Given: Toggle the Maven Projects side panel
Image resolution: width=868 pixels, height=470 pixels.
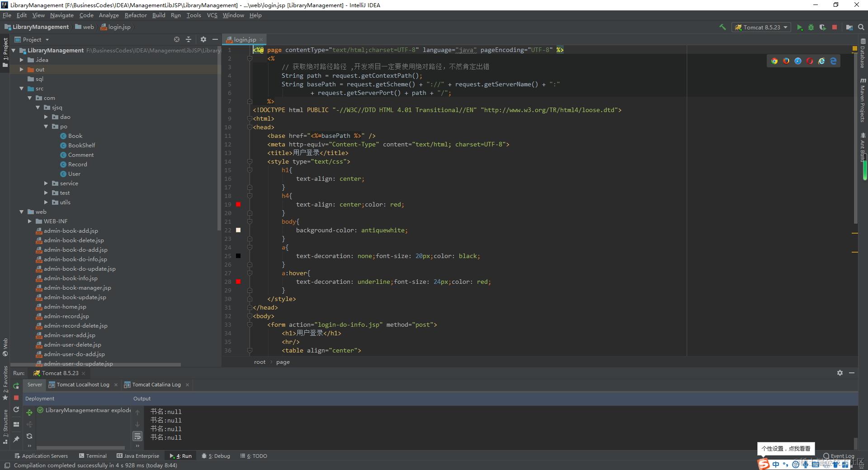Looking at the screenshot, I should click(x=863, y=100).
